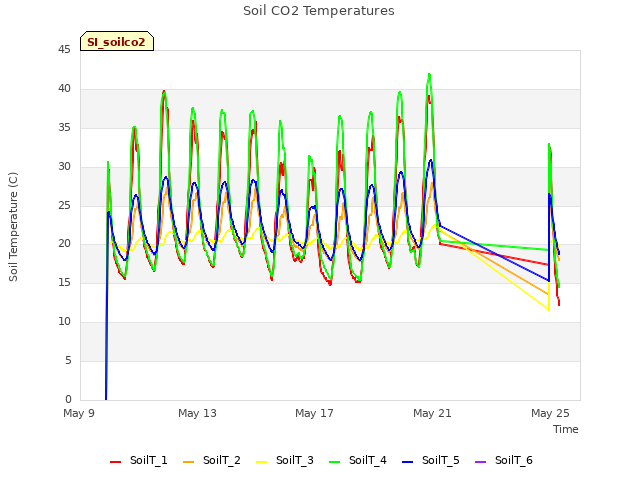Image resolution: width=640 pixels, height=480 pixels.
Task: Click the green SoilT_4 legend color marker
Action: point(335,462)
